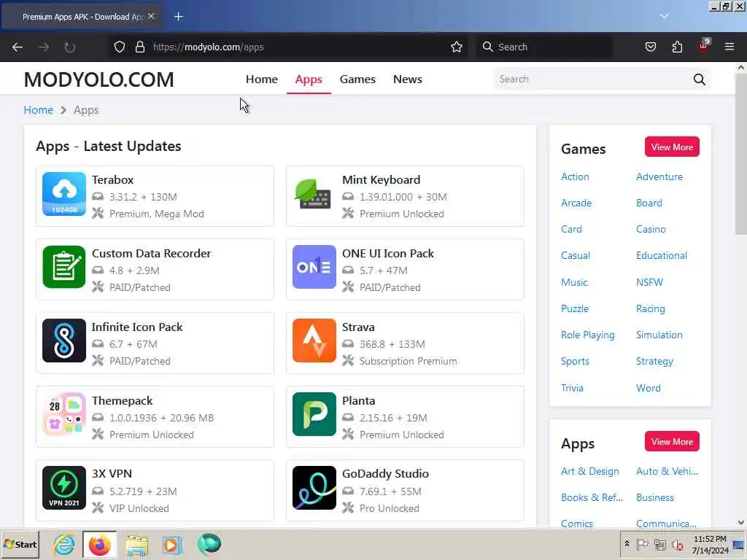Open the Casino games category

(651, 229)
